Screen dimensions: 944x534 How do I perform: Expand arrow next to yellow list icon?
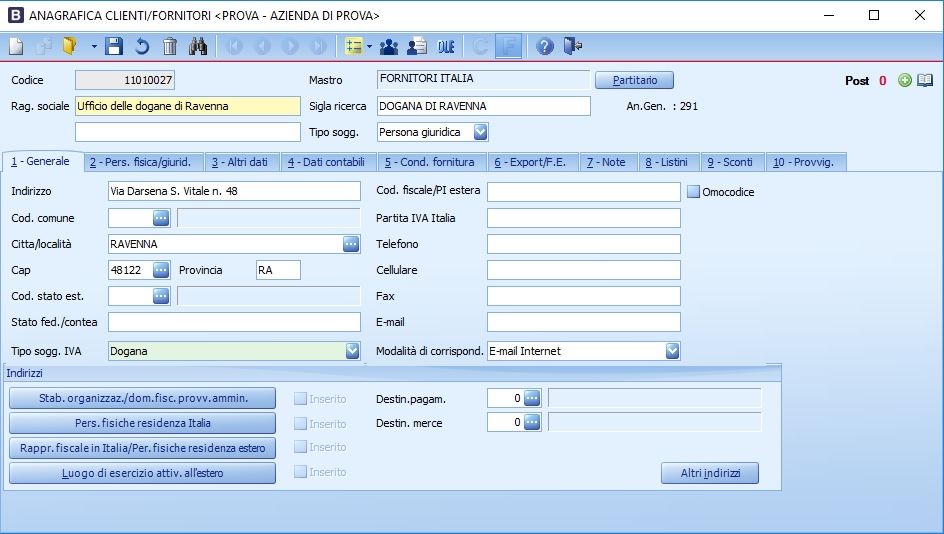click(x=369, y=46)
